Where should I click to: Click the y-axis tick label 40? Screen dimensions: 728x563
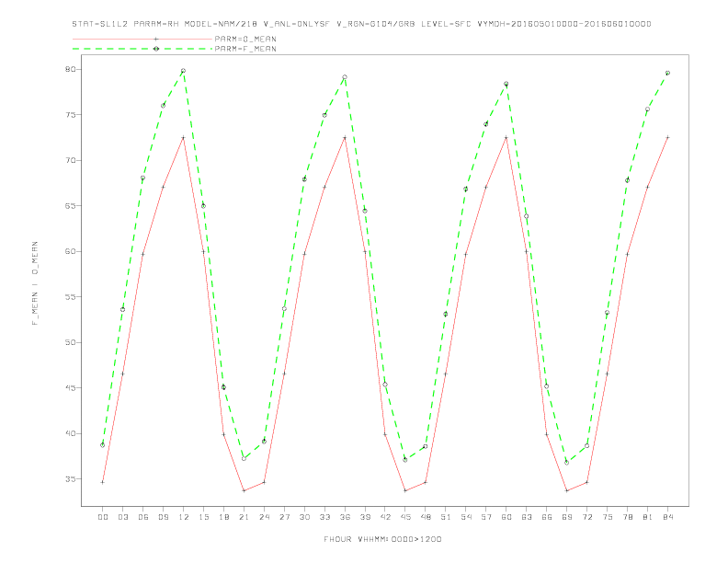coord(70,433)
